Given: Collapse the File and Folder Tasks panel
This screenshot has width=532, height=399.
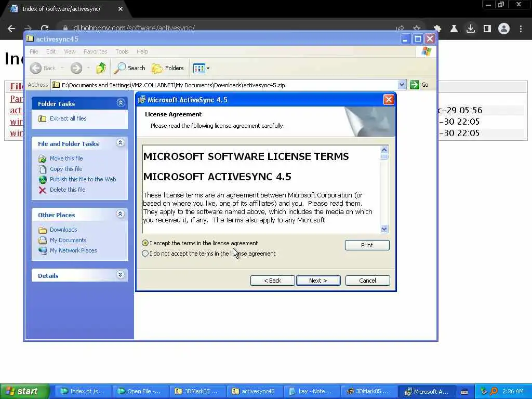Looking at the screenshot, I should (x=121, y=143).
